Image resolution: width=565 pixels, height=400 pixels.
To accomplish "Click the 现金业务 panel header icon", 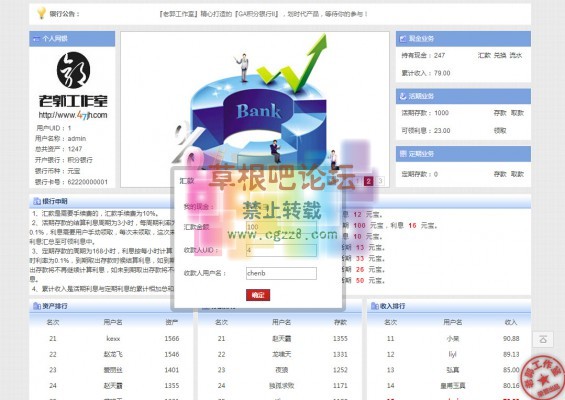I will point(403,39).
